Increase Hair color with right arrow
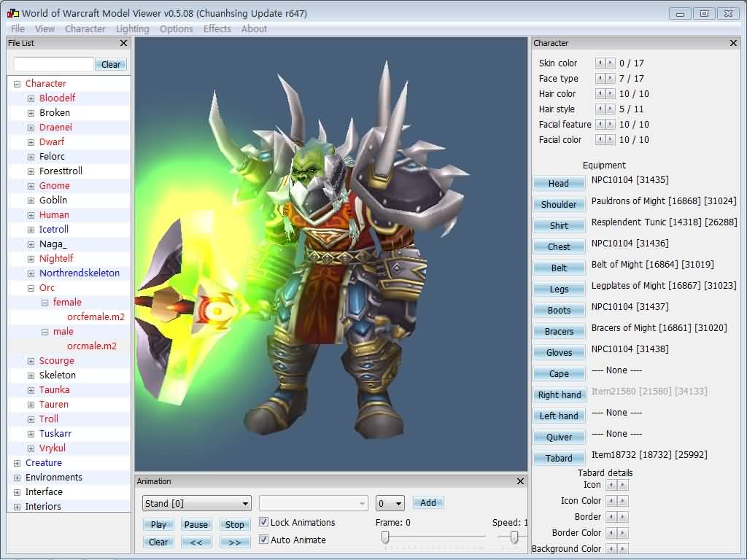 coord(610,93)
